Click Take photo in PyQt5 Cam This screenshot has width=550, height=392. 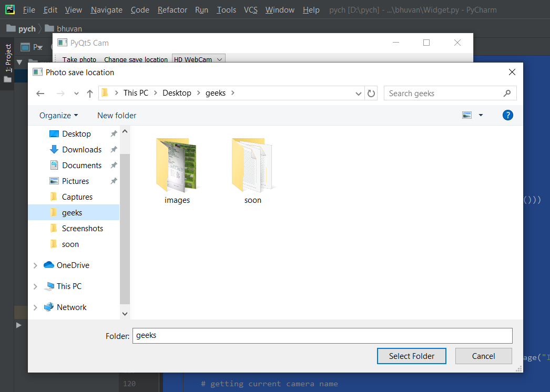pyautogui.click(x=79, y=59)
